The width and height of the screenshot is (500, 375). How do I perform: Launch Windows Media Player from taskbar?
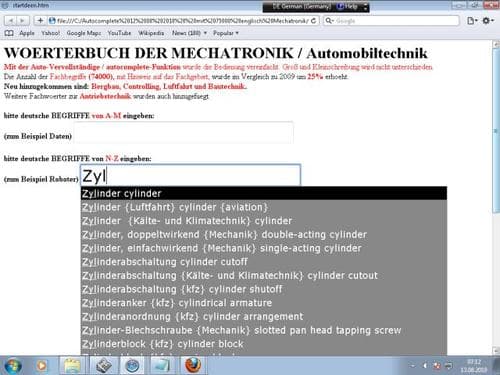[x=42, y=366]
